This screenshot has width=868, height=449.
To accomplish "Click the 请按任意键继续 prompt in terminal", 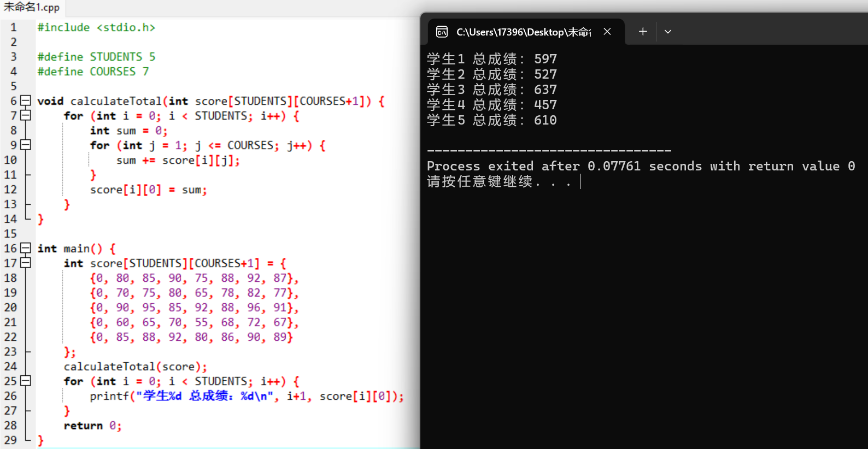I will [x=499, y=181].
